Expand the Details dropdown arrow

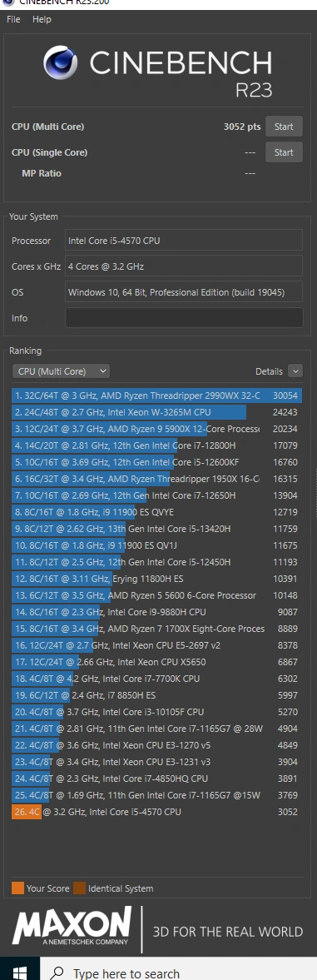tap(296, 371)
